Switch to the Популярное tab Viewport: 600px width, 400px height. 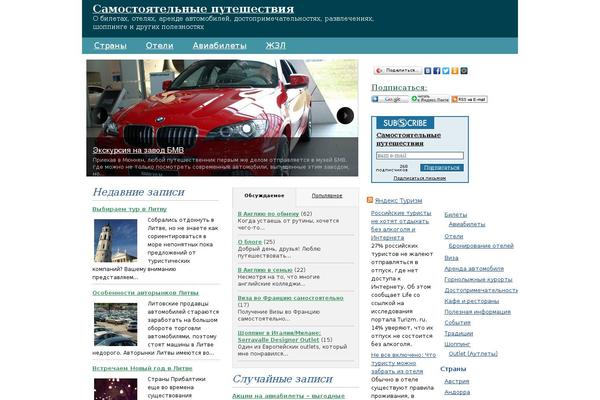[x=327, y=196]
